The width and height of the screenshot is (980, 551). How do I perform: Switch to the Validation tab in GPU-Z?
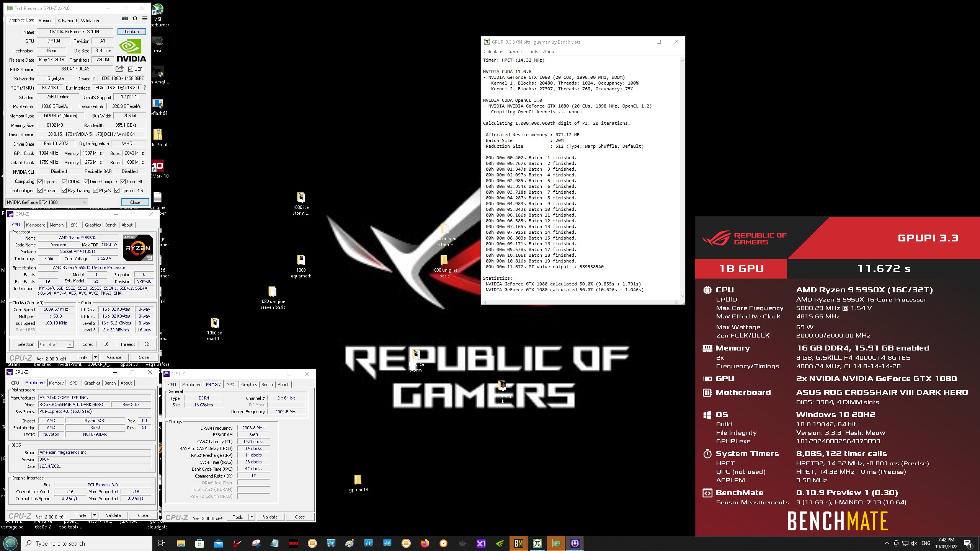tap(90, 20)
